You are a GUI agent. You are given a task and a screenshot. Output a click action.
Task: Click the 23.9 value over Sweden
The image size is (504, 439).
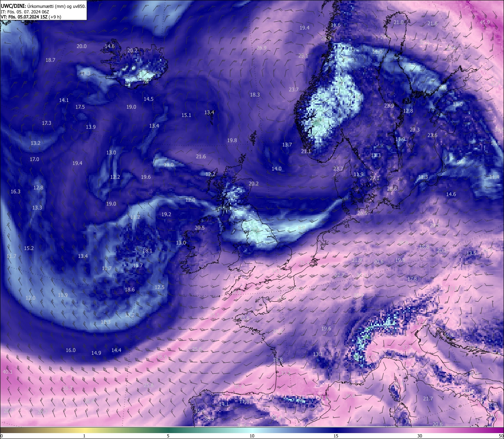click(389, 106)
